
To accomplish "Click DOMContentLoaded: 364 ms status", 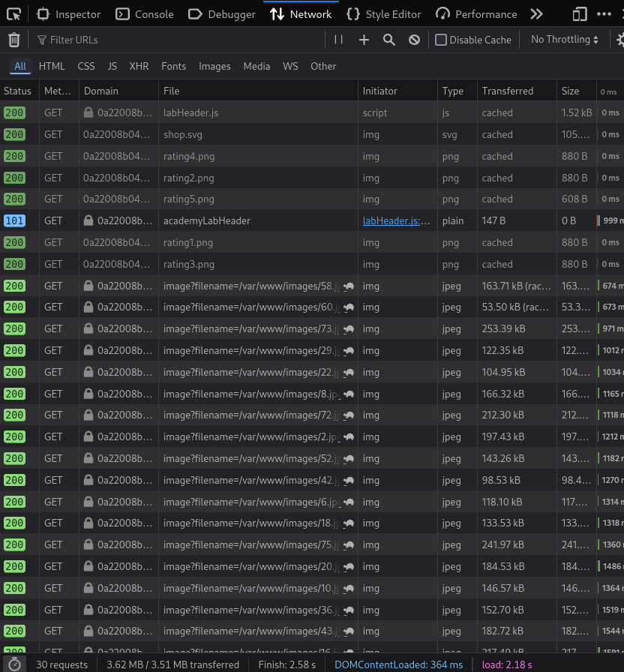I will coord(398,664).
